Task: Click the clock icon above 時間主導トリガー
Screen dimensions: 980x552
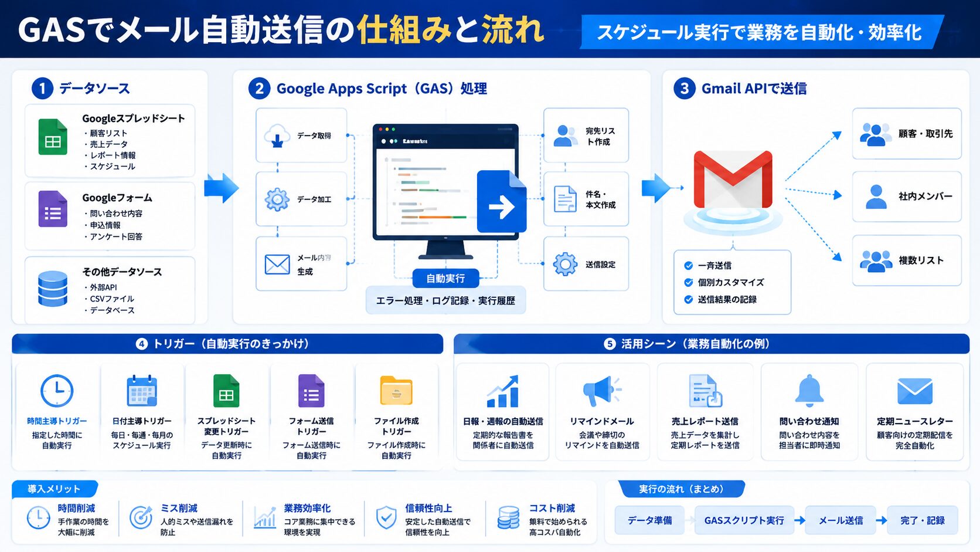Action: coord(57,391)
